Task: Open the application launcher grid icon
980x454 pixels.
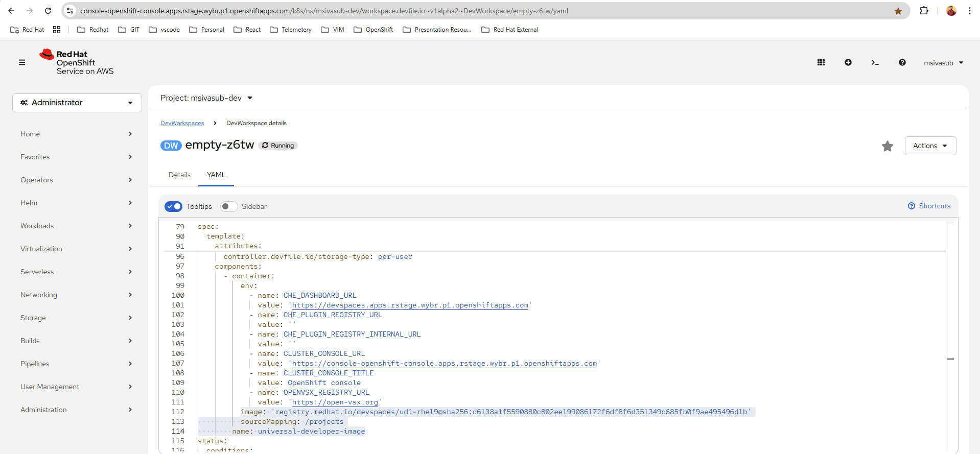Action: coord(821,62)
